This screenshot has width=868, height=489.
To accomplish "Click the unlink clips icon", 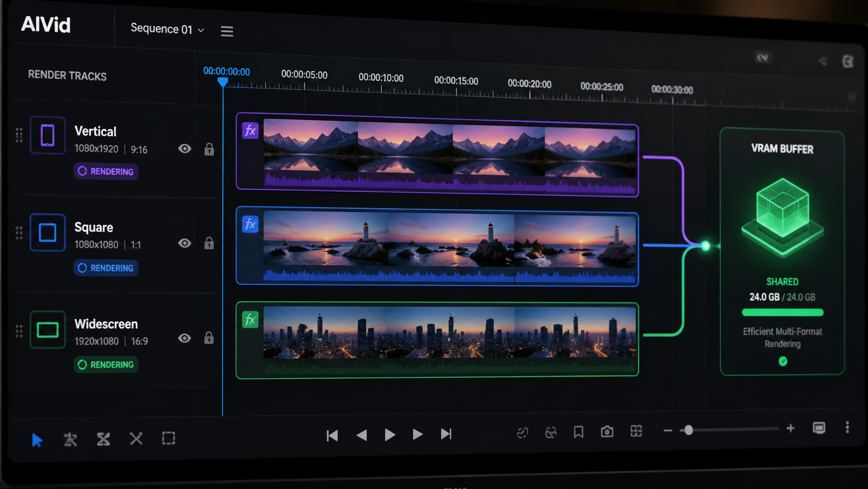I will (x=551, y=432).
